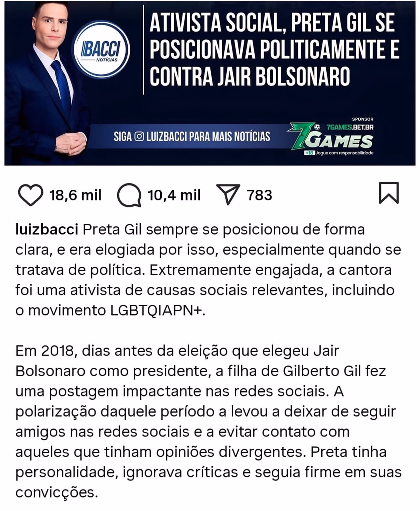Save the post with the bookmark icon
The width and height of the screenshot is (420, 511).
389,192
